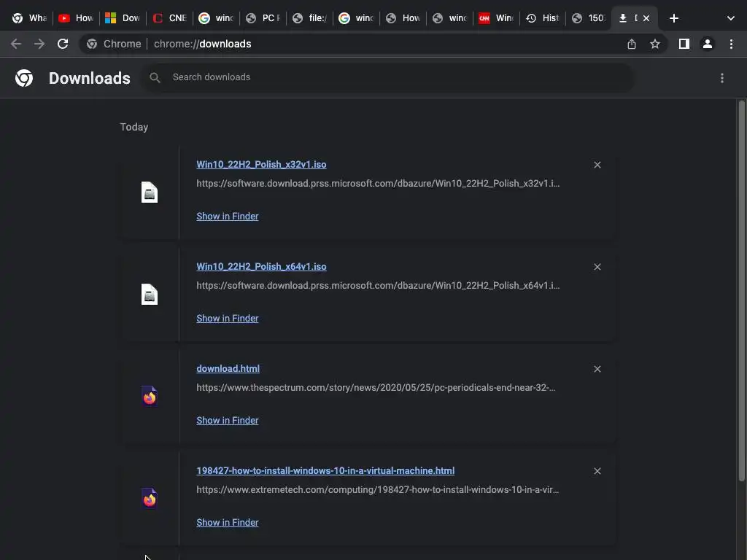Viewport: 747px width, 560px height.
Task: Switch to the Microsoft 'Dow' tab
Action: click(123, 18)
